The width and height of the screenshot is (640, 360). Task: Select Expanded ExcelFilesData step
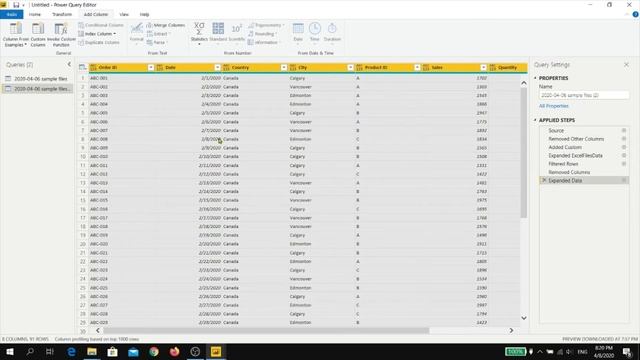[x=584, y=156]
